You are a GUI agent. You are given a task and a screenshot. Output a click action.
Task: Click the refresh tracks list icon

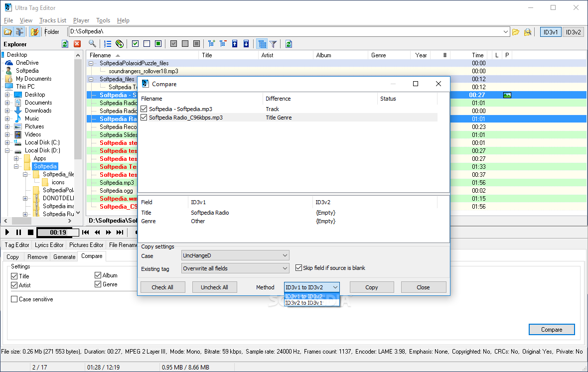[x=289, y=44]
